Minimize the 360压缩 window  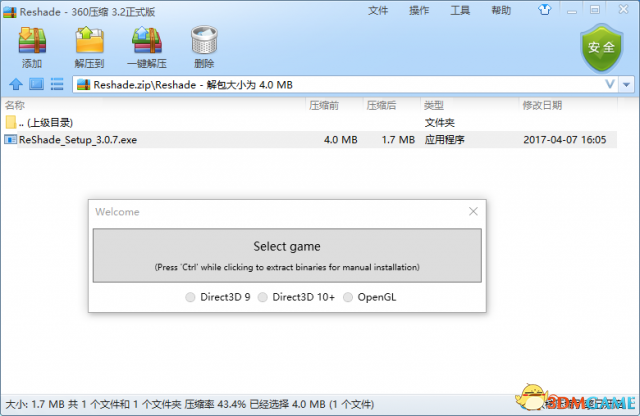pos(572,10)
